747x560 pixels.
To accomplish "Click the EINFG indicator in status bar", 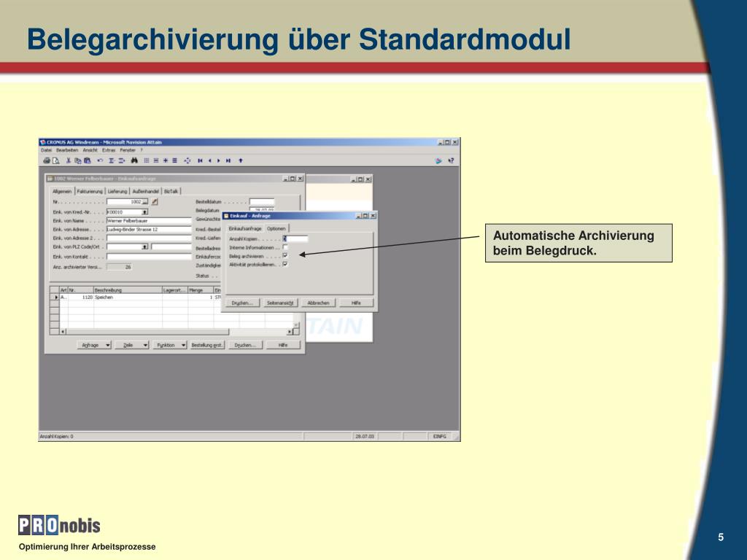I will (439, 436).
